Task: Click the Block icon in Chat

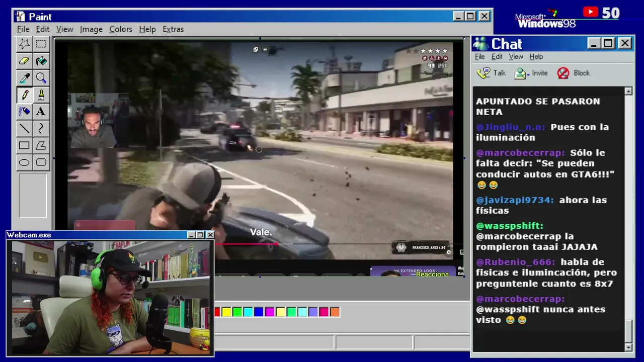Action: [x=563, y=73]
